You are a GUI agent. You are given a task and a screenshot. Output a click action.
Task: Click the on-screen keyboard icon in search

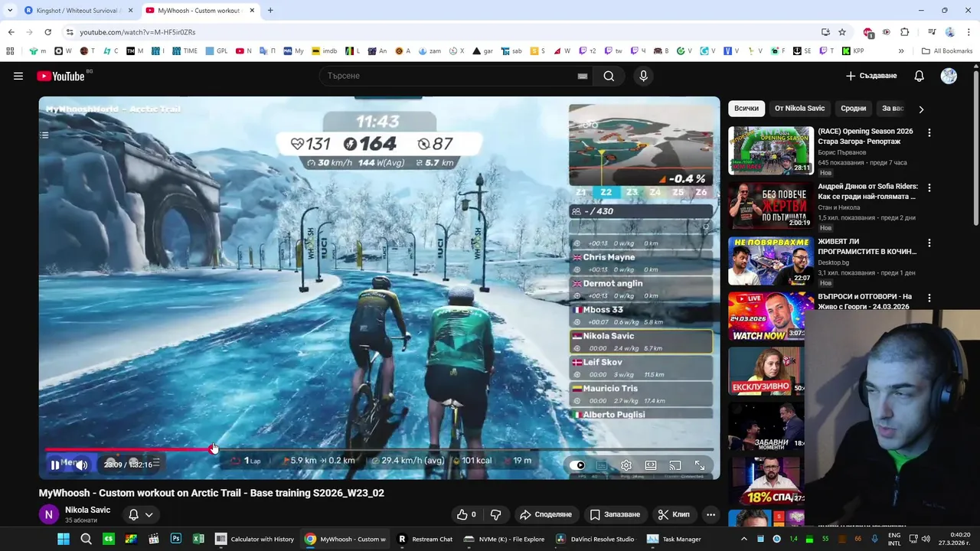point(583,76)
